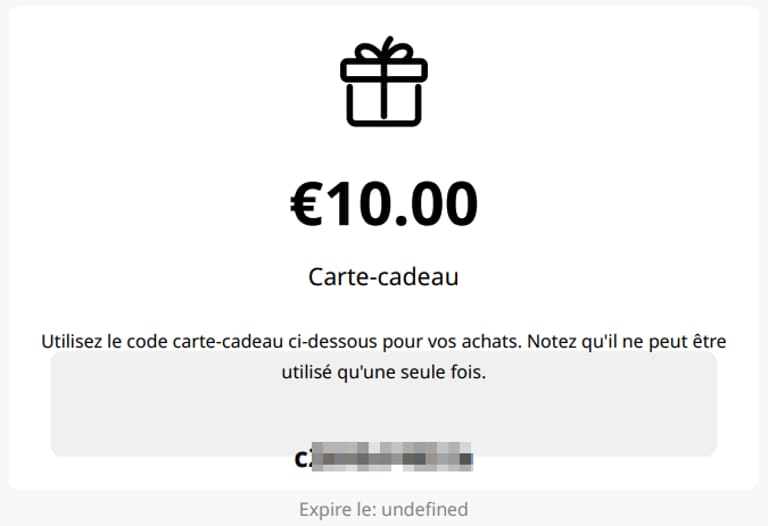Click the end of the blurred code
The height and width of the screenshot is (526, 768).
point(466,459)
